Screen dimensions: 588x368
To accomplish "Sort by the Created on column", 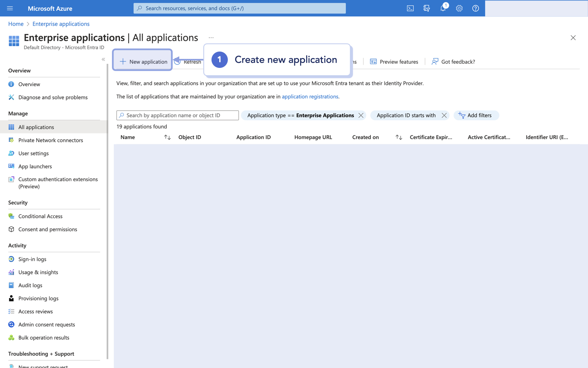I will pos(398,137).
